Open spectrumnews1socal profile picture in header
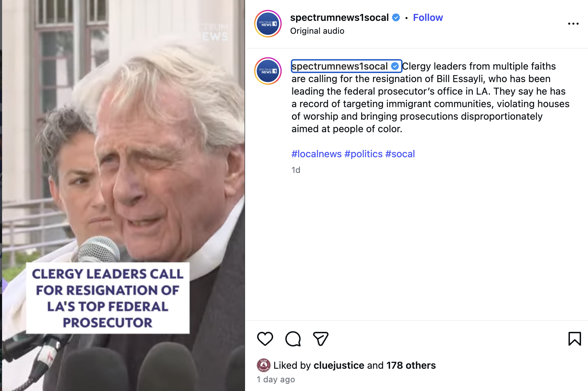588x391 pixels. 268,24
